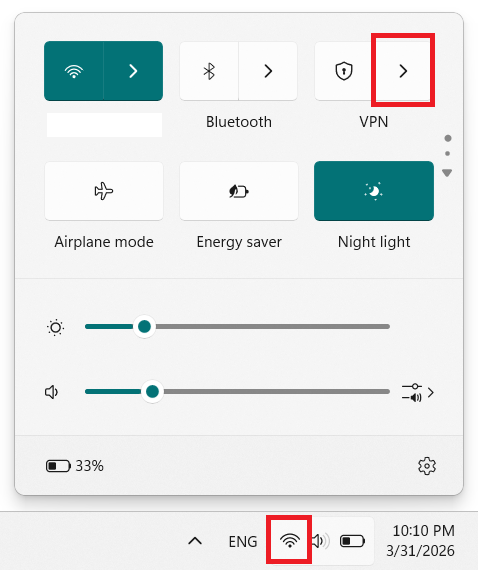This screenshot has width=478, height=570.
Task: Enable Airplane mode tile
Action: click(x=104, y=191)
